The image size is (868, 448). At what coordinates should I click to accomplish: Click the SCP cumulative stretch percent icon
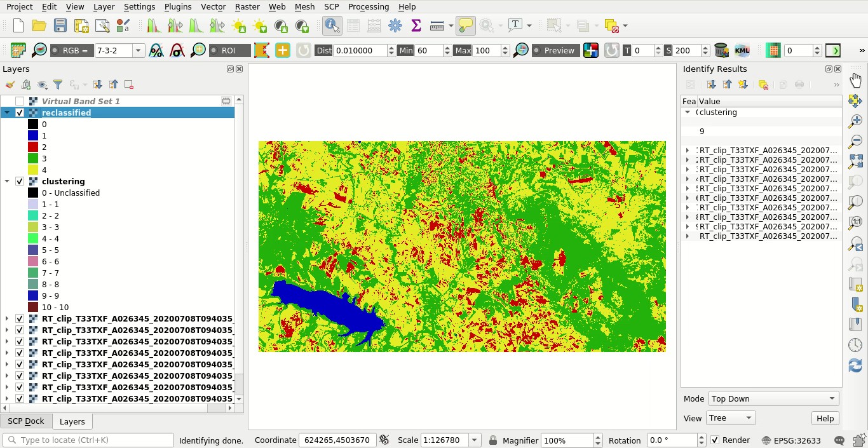coord(156,51)
